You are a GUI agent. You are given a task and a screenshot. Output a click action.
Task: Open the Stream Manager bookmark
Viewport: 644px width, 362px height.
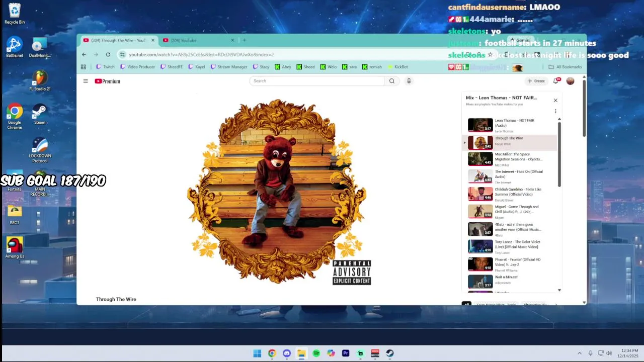click(229, 67)
